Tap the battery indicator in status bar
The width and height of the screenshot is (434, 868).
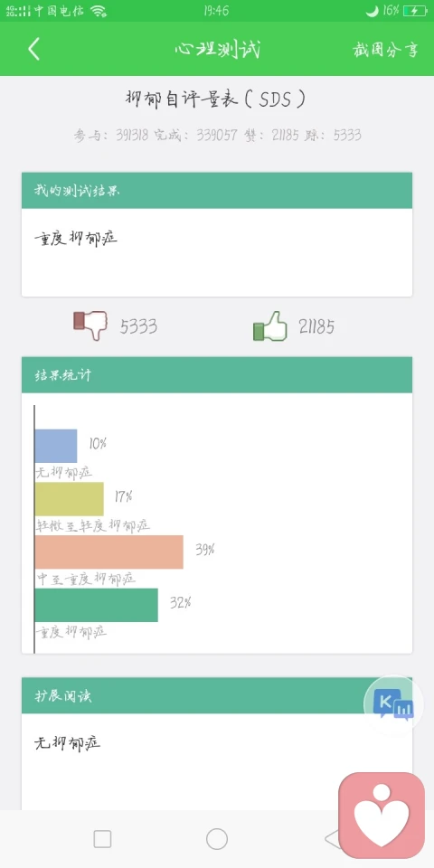(x=415, y=11)
